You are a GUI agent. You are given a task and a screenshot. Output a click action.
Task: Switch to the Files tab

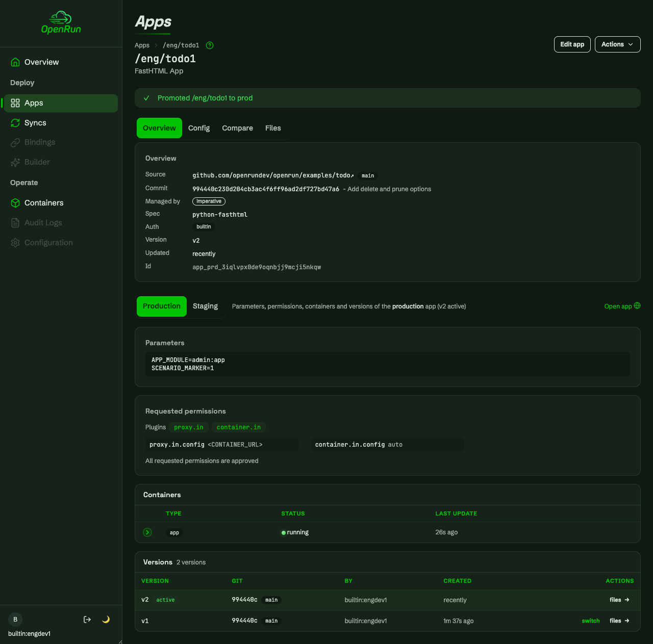(x=273, y=128)
